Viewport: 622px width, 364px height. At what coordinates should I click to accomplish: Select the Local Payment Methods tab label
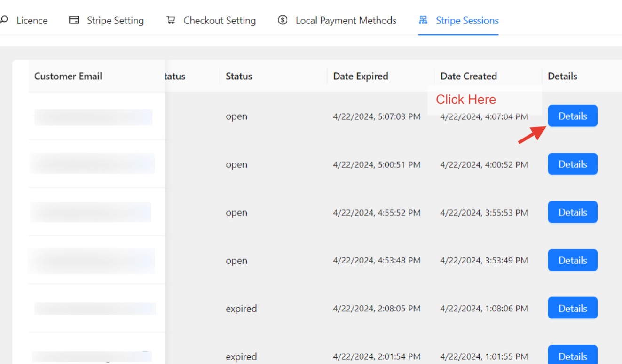click(346, 21)
